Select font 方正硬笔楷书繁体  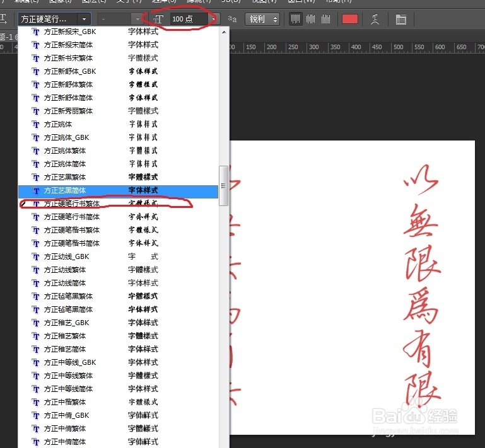pos(118,230)
